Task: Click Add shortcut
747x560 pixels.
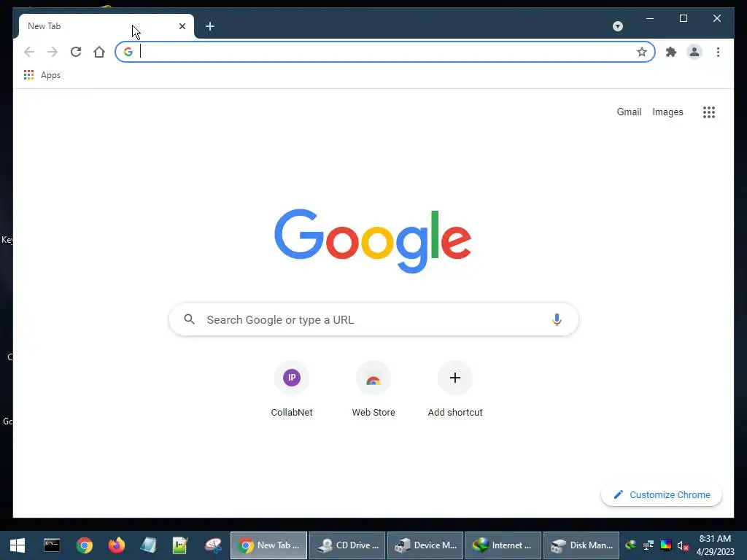Action: coord(455,391)
